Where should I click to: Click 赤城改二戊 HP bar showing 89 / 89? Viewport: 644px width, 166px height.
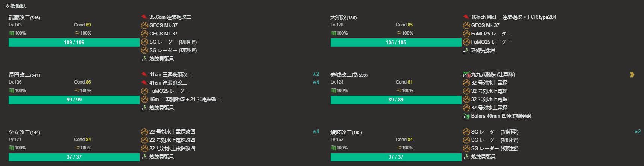396,100
